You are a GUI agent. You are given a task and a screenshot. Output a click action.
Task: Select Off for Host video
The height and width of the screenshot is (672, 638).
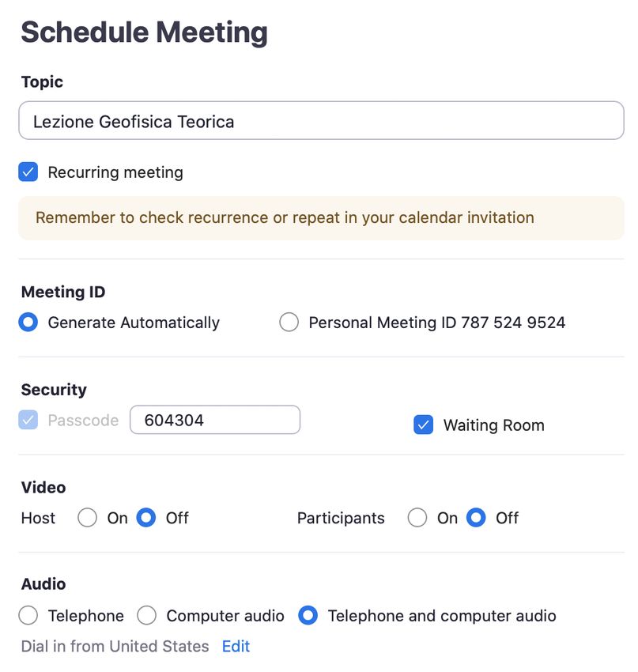pos(146,518)
